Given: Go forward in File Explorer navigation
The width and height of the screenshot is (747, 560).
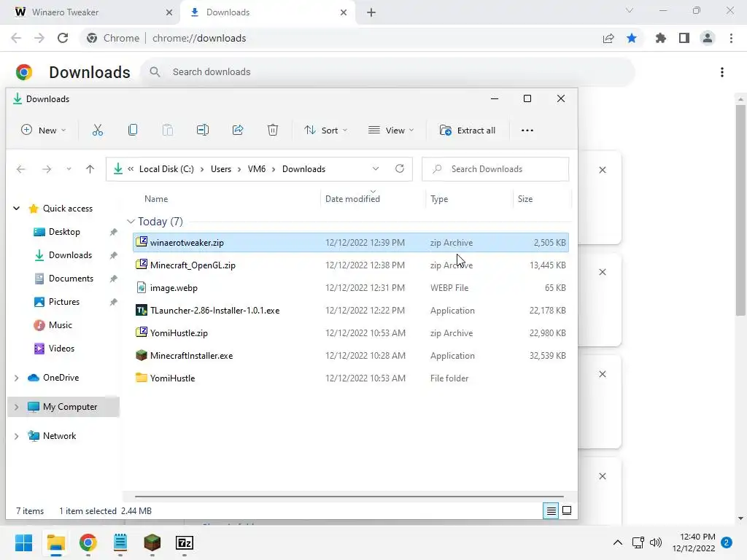Looking at the screenshot, I should point(46,169).
